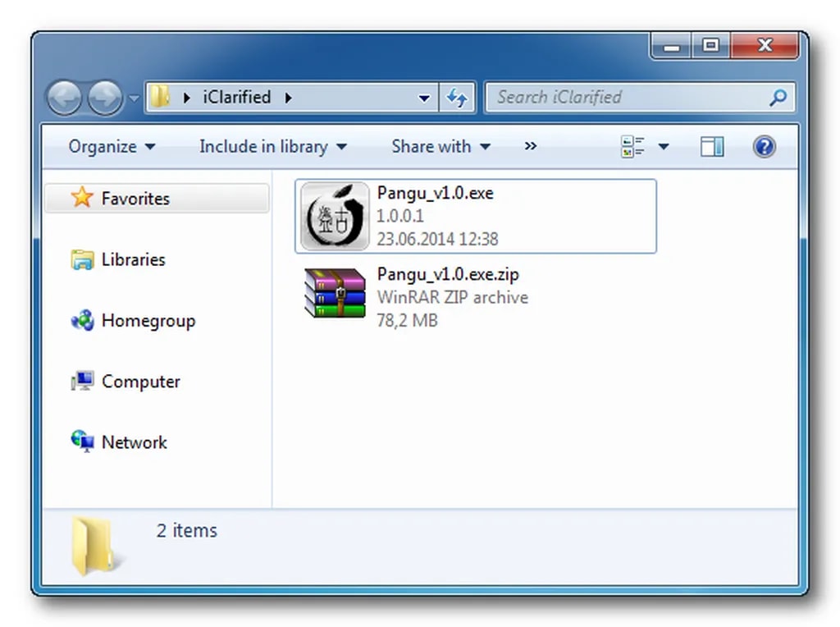Expand the address bar history dropdown
This screenshot has height=627, width=840.
tap(425, 97)
